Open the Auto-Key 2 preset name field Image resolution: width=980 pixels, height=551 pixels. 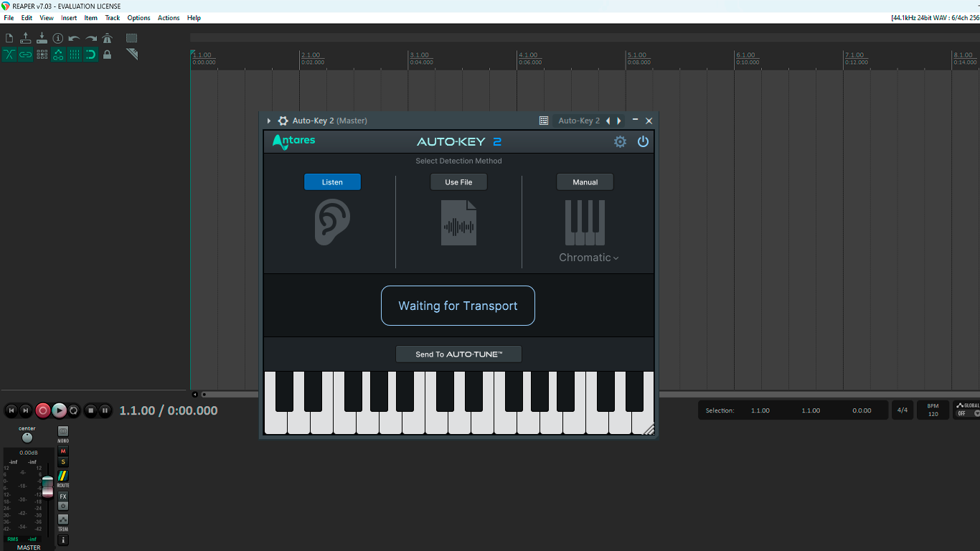[579, 121]
